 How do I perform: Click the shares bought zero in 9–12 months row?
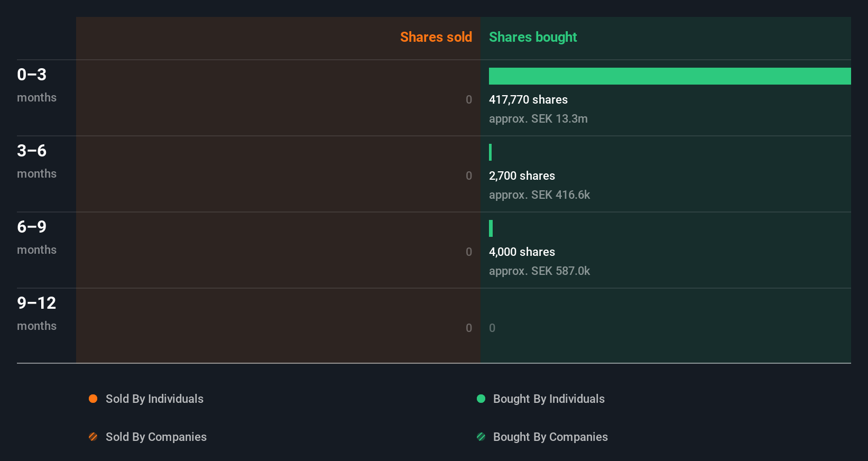tap(492, 328)
